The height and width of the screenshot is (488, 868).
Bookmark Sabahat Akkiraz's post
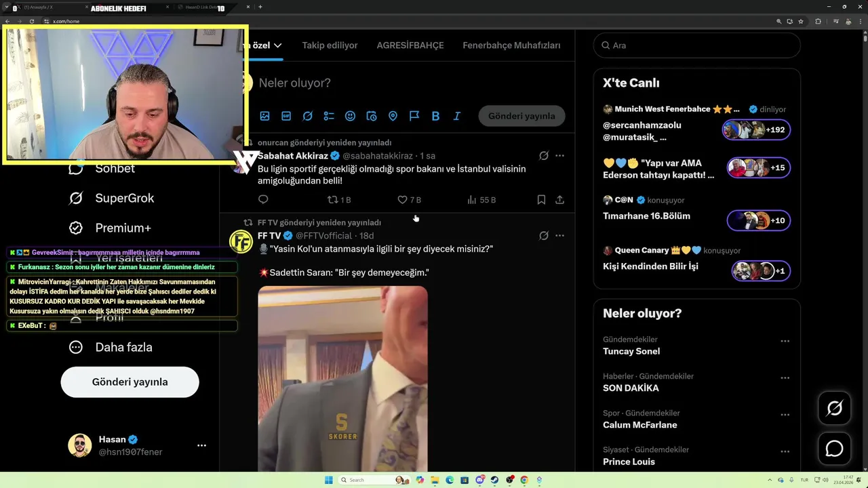(541, 200)
